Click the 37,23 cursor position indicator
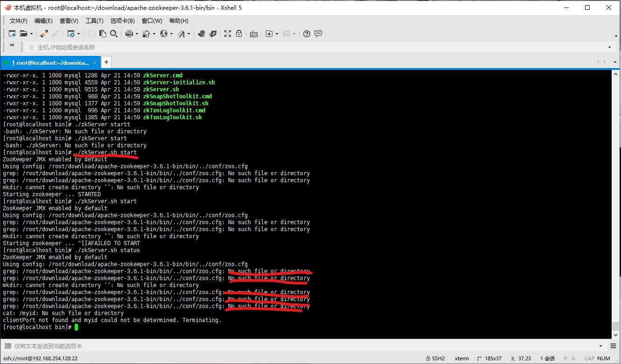The image size is (621, 364). pos(520,358)
